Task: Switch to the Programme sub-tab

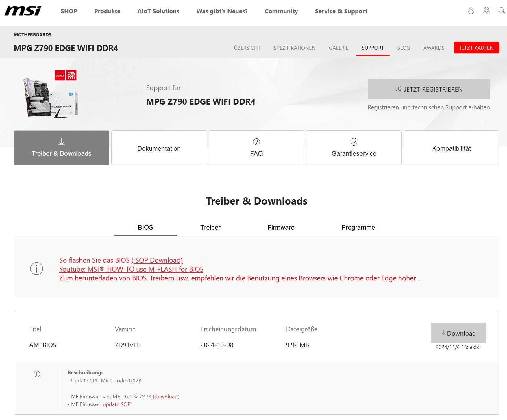Action: 358,228
